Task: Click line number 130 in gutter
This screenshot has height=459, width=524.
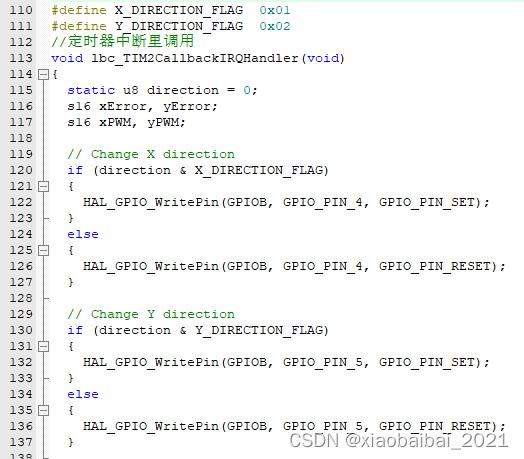Action: point(21,330)
